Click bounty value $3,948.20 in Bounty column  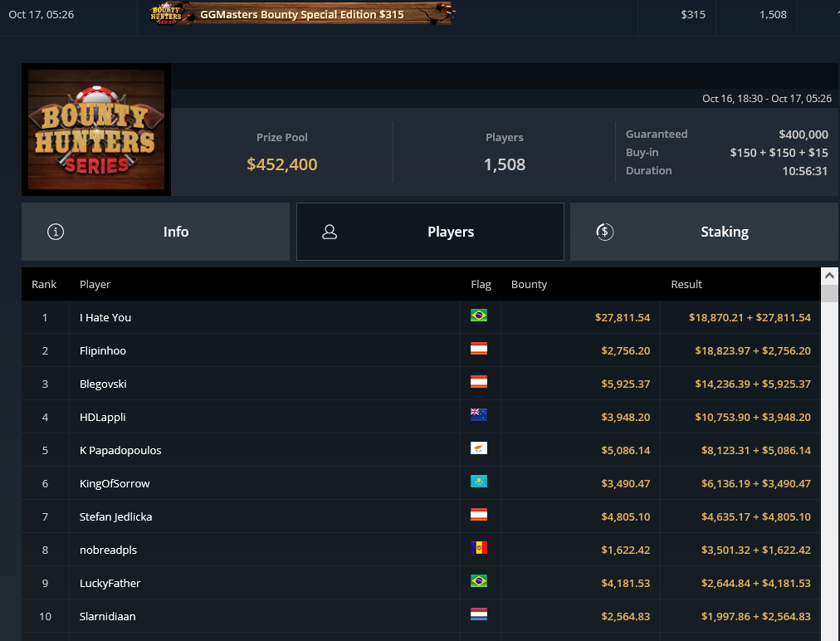tap(626, 417)
